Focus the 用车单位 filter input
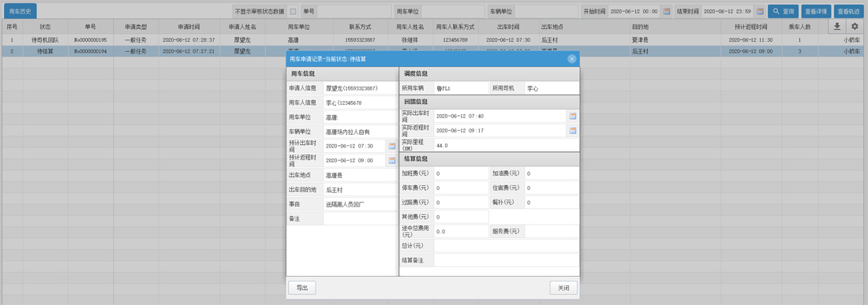Viewport: 868px width, 305px height. 453,11
